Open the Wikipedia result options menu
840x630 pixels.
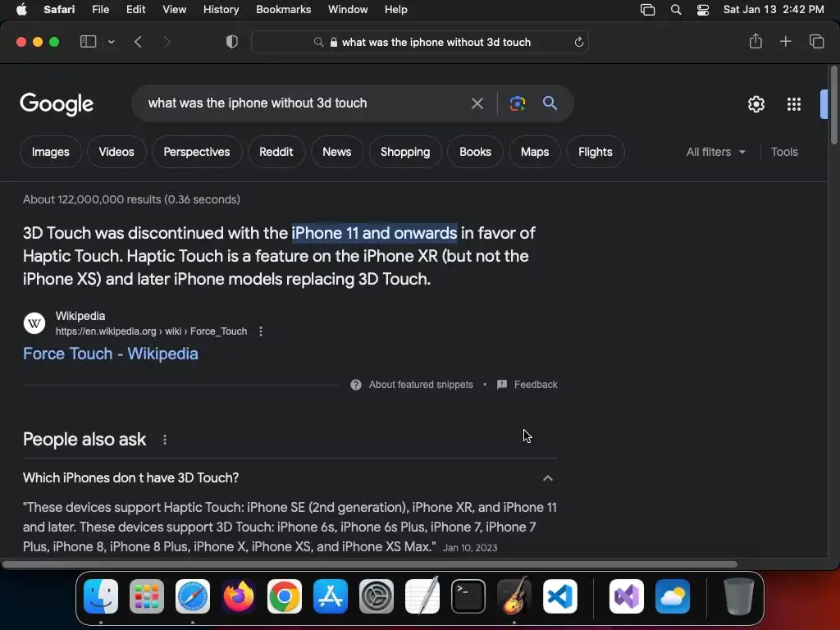pyautogui.click(x=261, y=331)
